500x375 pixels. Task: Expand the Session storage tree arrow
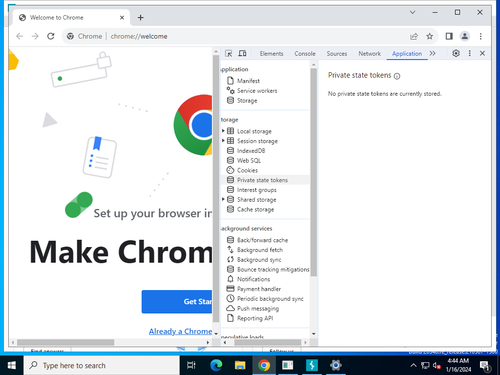[x=223, y=141]
